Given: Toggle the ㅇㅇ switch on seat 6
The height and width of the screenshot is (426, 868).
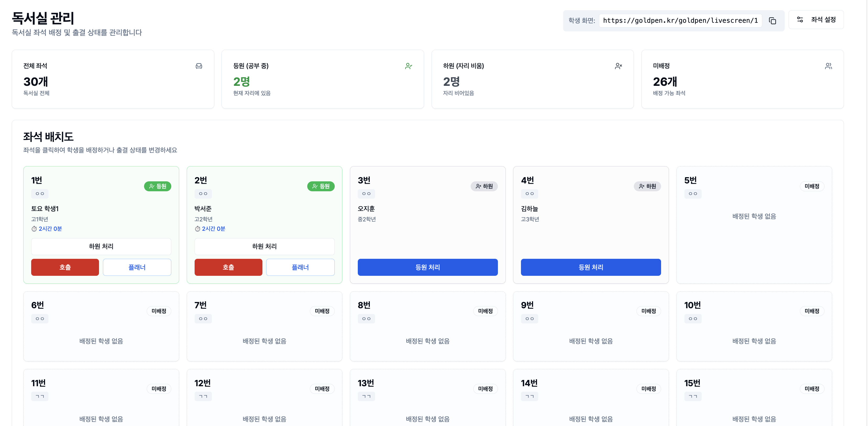Looking at the screenshot, I should click(40, 318).
